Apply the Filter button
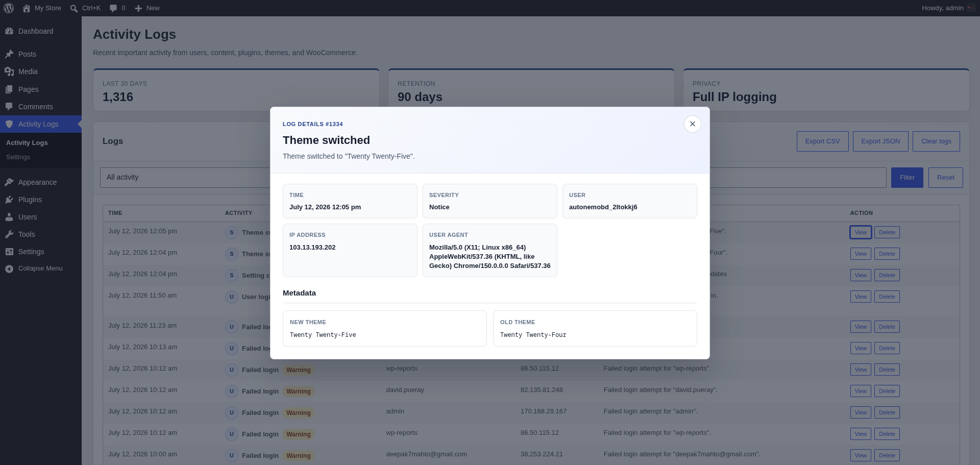This screenshot has width=980, height=465. pyautogui.click(x=907, y=178)
